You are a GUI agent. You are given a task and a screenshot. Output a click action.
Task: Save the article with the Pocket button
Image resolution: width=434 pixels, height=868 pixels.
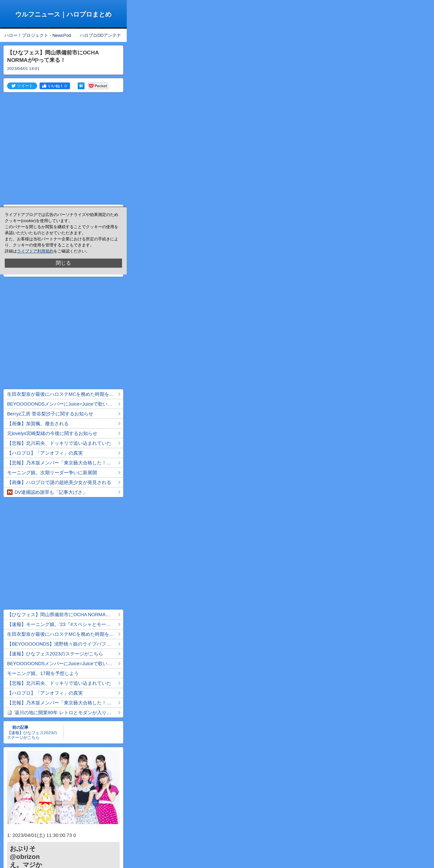(x=98, y=86)
